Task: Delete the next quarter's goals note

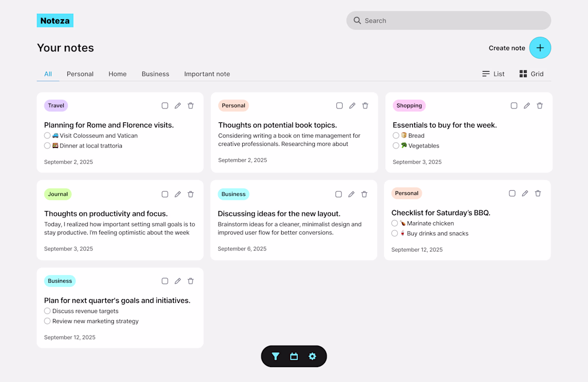Action: 190,281
